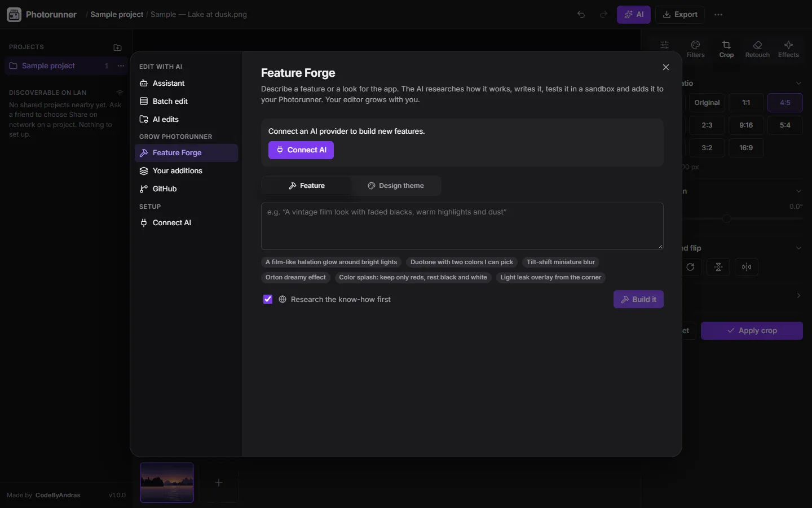Open the Adjust sliders panel
The width and height of the screenshot is (812, 508).
[665, 45]
